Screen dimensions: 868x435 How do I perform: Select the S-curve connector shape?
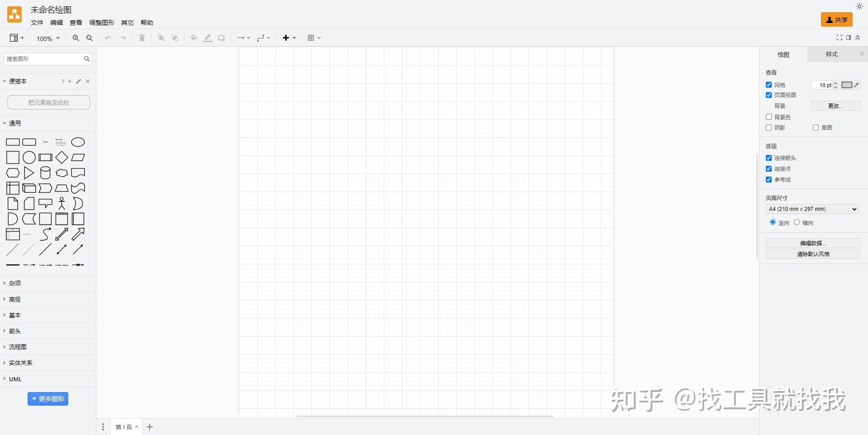coord(46,234)
